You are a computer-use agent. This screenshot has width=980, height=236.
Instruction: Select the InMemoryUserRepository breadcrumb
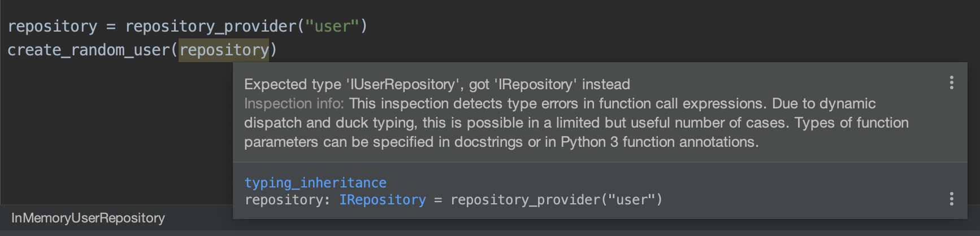tap(88, 218)
